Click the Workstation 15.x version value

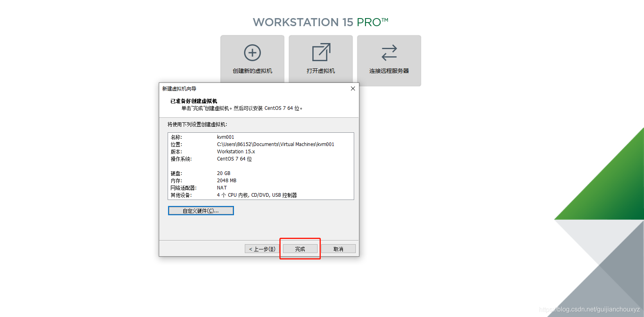[236, 152]
